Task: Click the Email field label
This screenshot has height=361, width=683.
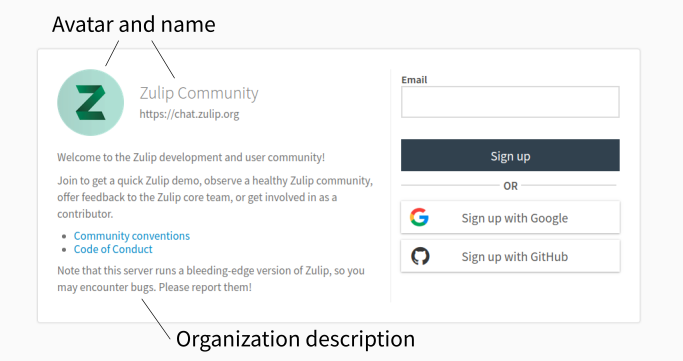Action: [x=414, y=80]
